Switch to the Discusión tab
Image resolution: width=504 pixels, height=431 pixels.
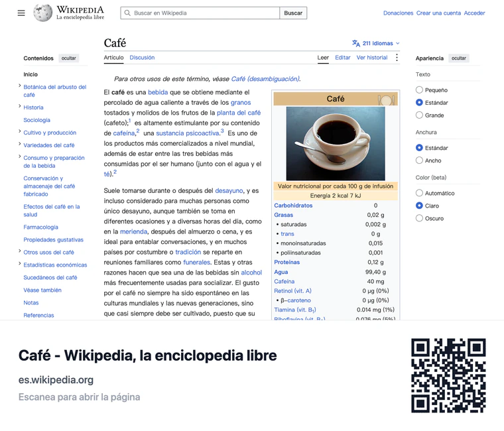[142, 58]
